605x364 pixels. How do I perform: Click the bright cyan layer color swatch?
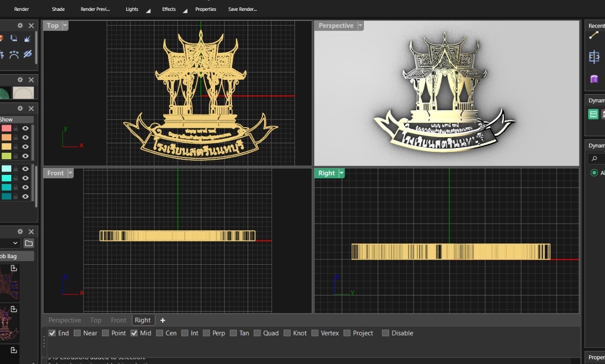point(6,178)
